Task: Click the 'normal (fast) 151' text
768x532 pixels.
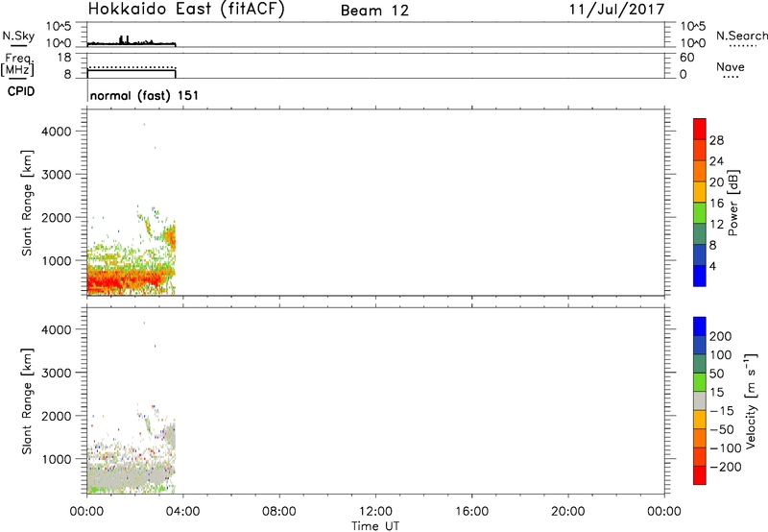Action: coord(145,95)
